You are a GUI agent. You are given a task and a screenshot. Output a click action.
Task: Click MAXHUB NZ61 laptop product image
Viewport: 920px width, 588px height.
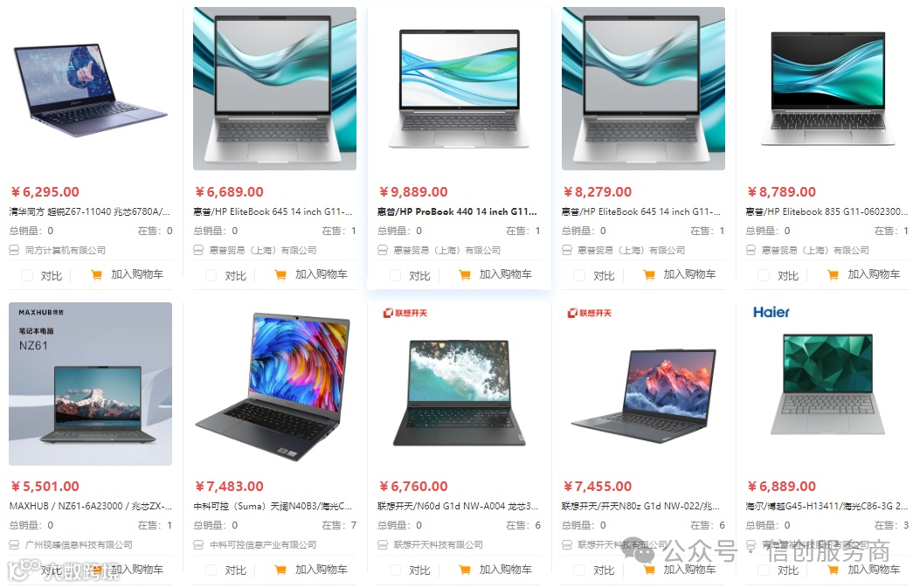tap(90, 384)
